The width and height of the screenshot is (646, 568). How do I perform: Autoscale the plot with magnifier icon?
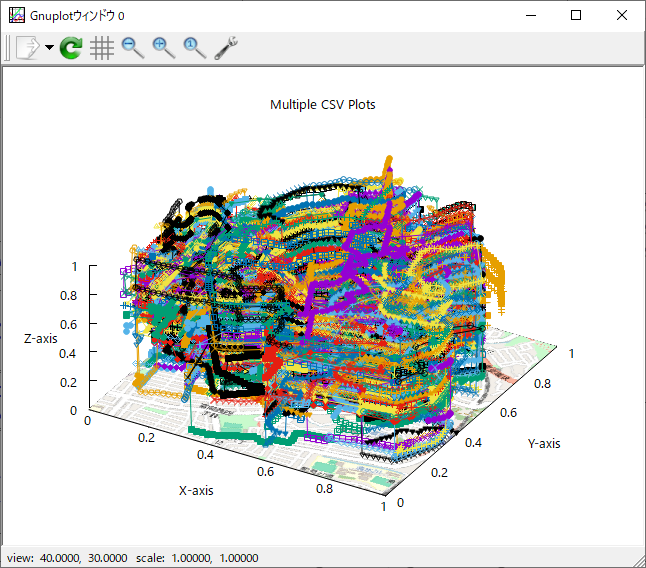tap(194, 48)
